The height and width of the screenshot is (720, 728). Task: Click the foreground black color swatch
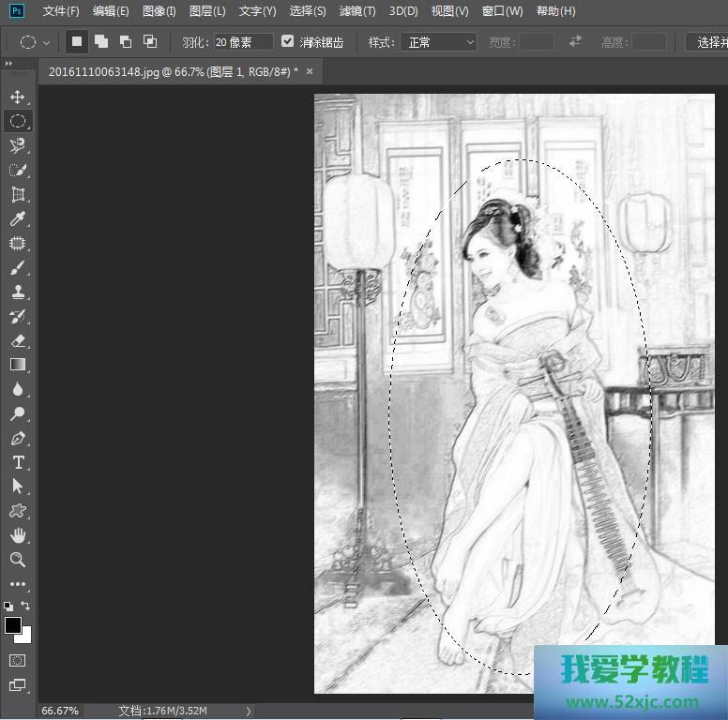point(13,625)
